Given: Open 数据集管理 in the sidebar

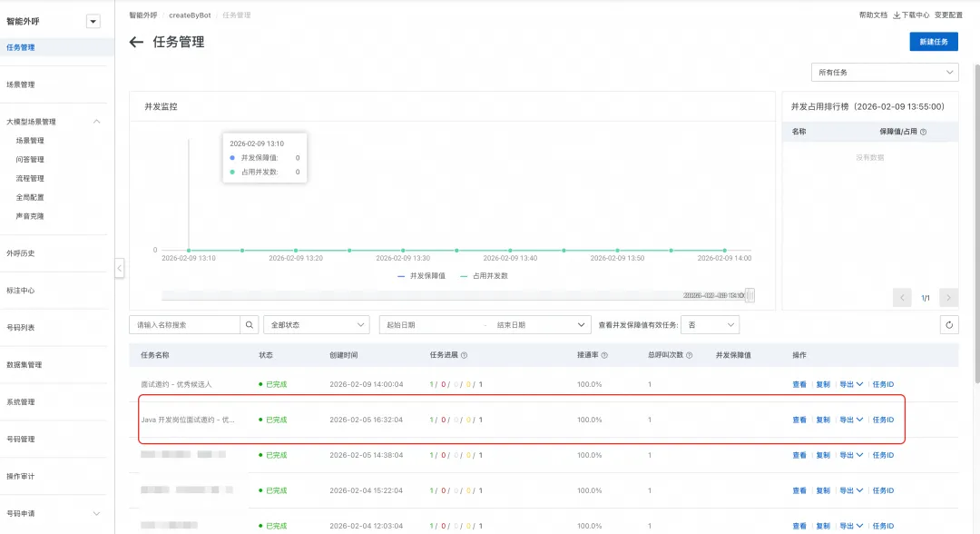Looking at the screenshot, I should [x=24, y=365].
